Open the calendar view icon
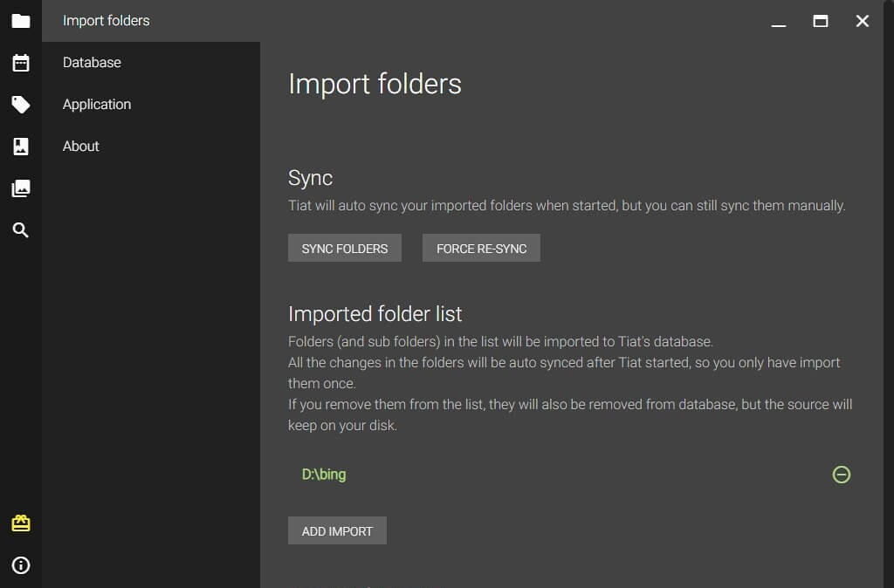 tap(21, 63)
